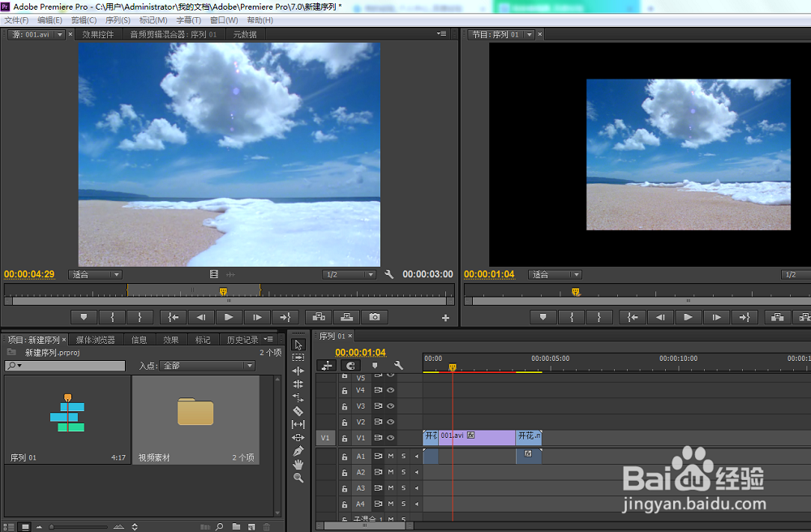Screen dimensions: 811x532
Task: Toggle snap in timeline
Action: (x=350, y=366)
